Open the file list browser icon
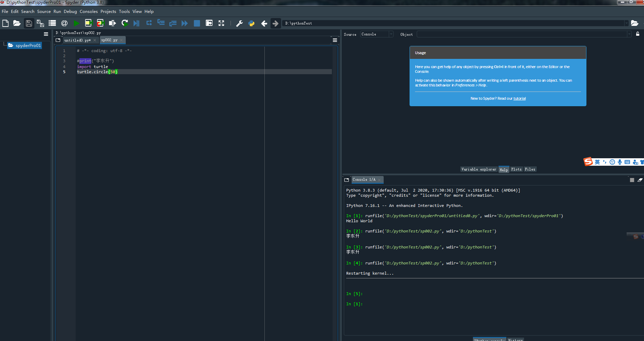This screenshot has width=644, height=341. (x=52, y=23)
